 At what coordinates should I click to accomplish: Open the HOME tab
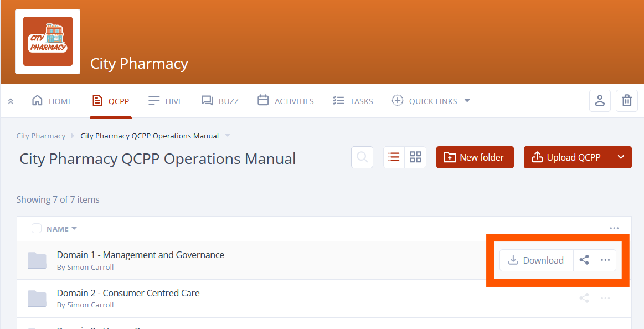(52, 101)
